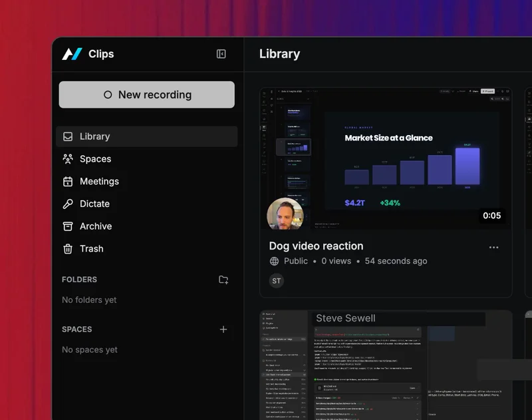Screen dimensions: 532x420
Task: Click the 'No spaces yet' text
Action: tap(90, 349)
